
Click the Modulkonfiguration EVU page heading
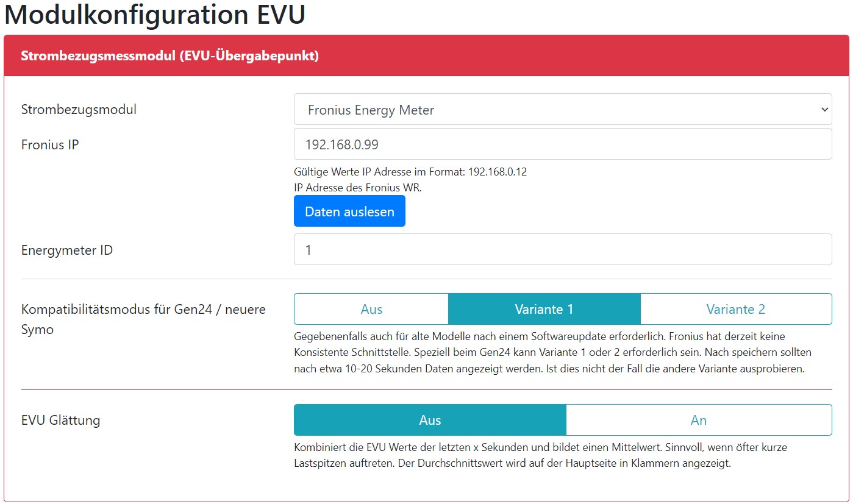tap(155, 15)
